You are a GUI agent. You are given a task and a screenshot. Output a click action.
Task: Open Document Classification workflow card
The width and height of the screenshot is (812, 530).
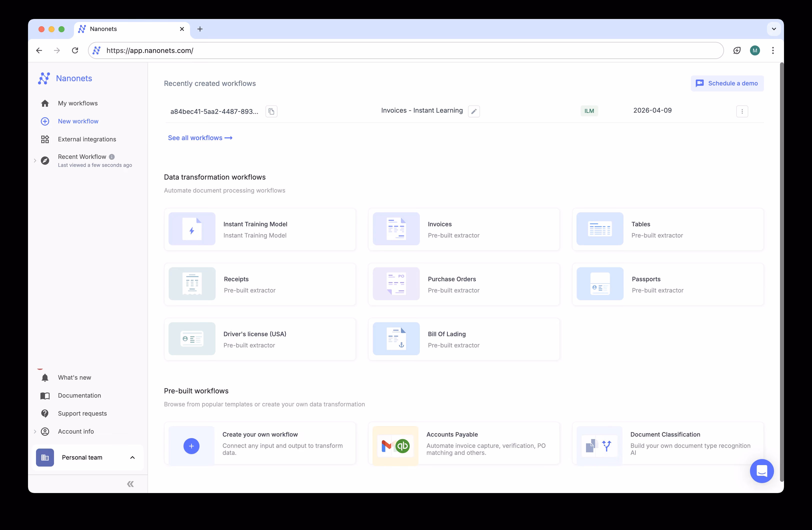pyautogui.click(x=668, y=443)
